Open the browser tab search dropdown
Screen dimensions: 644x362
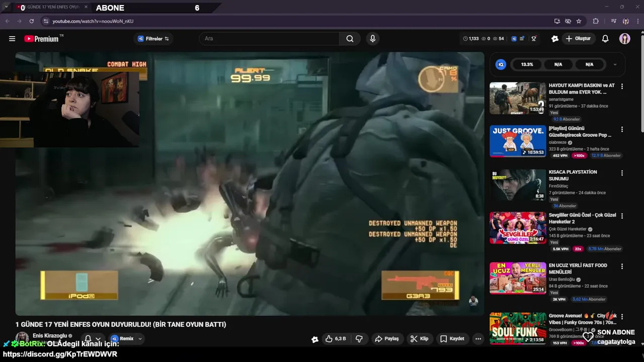6,7
